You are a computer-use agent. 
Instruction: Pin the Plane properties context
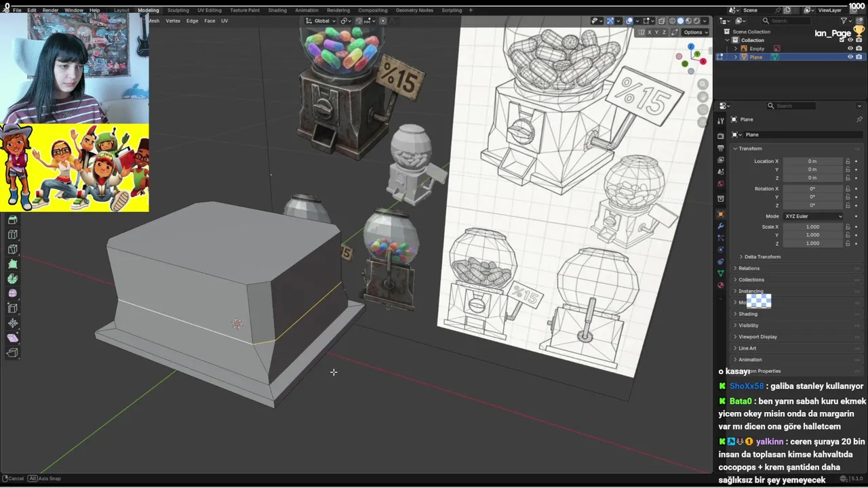(859, 119)
